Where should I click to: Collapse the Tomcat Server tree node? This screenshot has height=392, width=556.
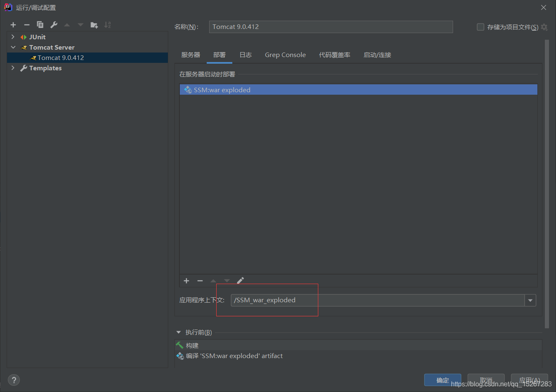13,47
